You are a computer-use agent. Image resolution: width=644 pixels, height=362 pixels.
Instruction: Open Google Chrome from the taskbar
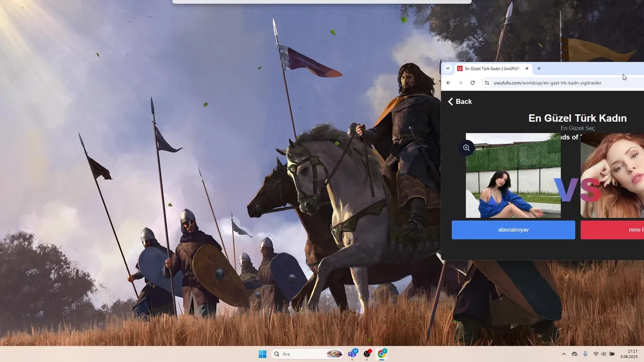(x=382, y=354)
